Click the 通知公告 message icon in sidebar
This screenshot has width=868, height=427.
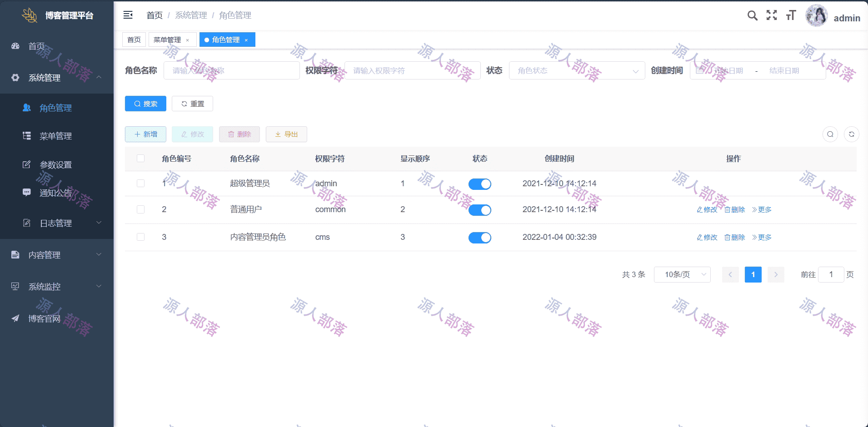(27, 193)
